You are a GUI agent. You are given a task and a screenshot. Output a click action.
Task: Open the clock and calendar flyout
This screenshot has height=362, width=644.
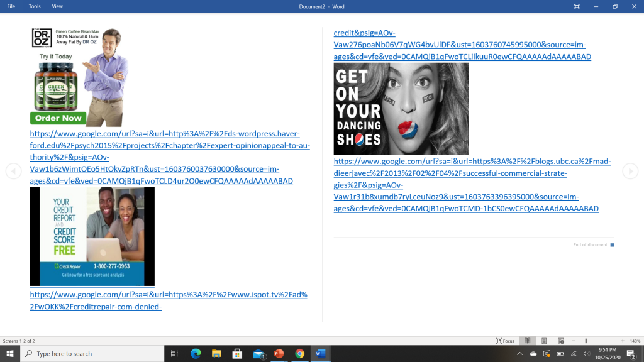click(x=608, y=354)
